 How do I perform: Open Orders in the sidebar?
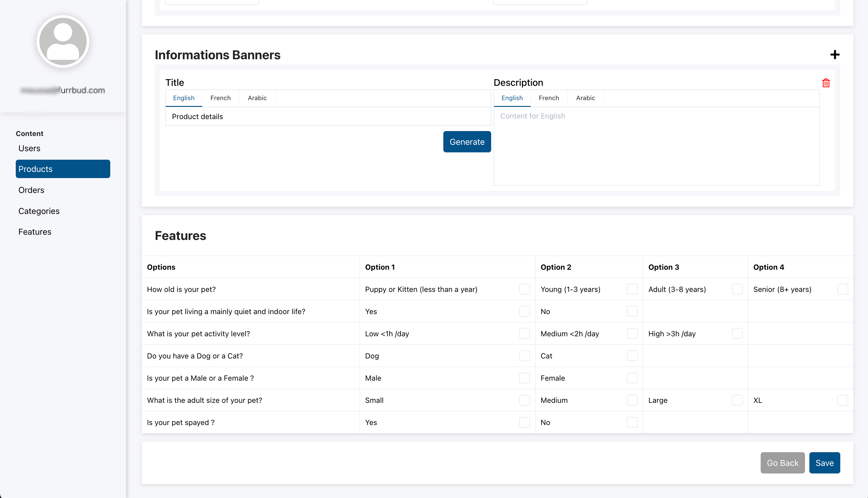(x=32, y=190)
